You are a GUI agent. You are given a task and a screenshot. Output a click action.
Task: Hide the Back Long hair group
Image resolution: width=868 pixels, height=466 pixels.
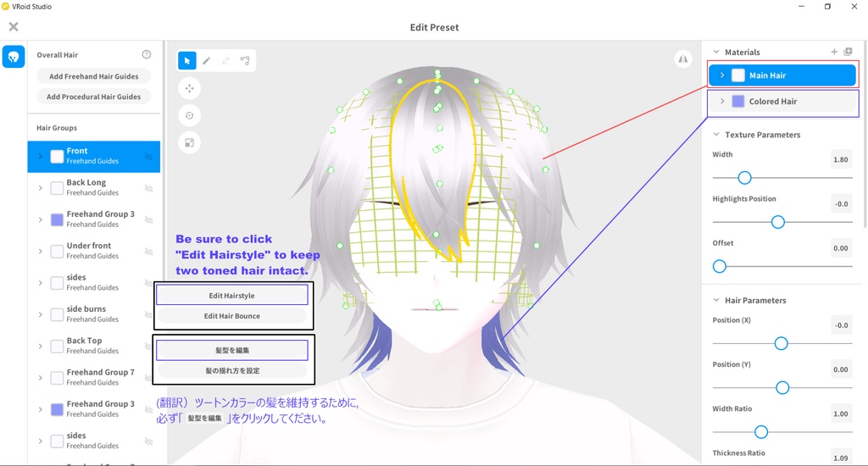[x=148, y=188]
